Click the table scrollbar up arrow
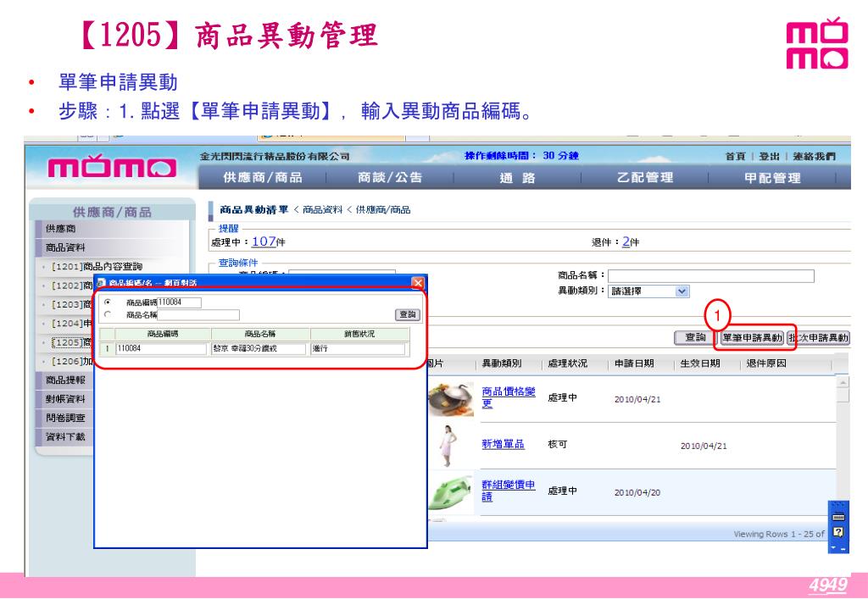This screenshot has height=599, width=868. pos(842,382)
